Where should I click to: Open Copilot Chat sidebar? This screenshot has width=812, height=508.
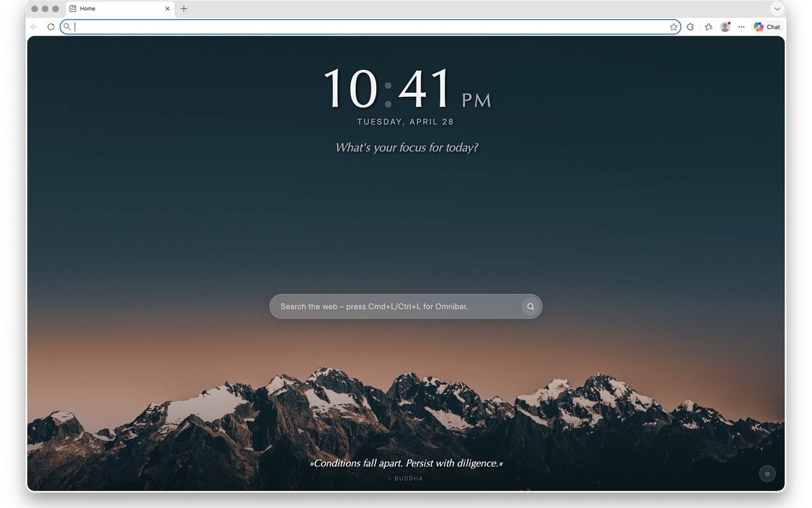click(767, 27)
